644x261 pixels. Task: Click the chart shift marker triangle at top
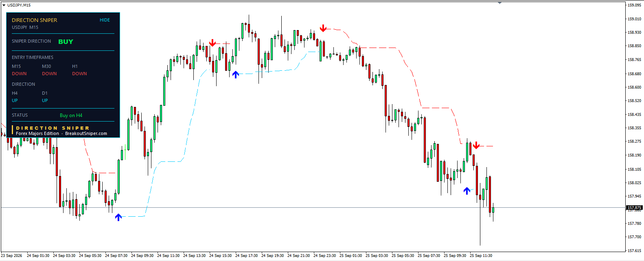[499, 3]
